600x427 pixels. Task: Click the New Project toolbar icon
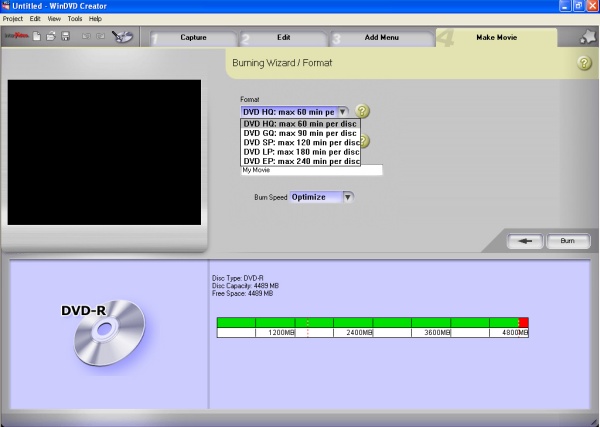pyautogui.click(x=38, y=37)
